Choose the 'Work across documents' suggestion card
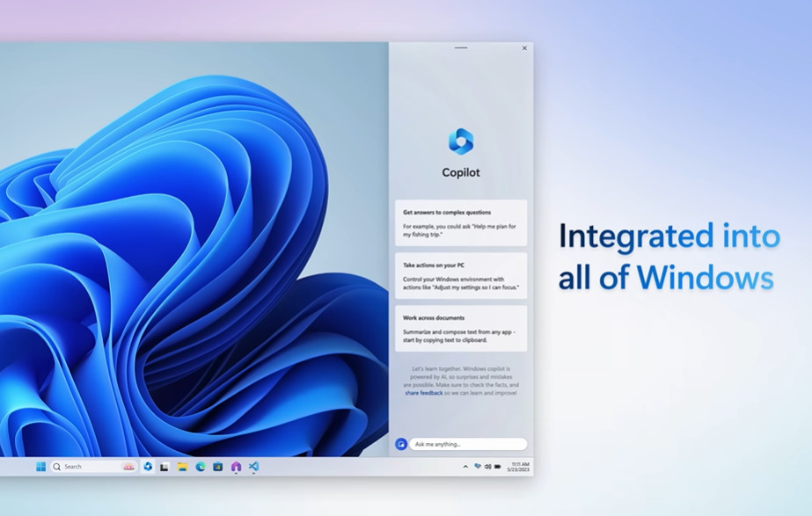812x516 pixels. 461,329
